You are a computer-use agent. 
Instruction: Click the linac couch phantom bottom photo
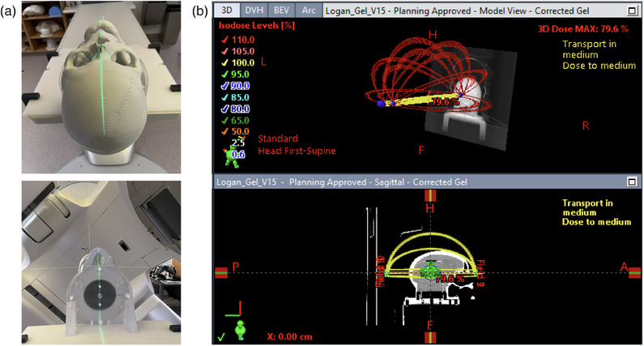101,263
